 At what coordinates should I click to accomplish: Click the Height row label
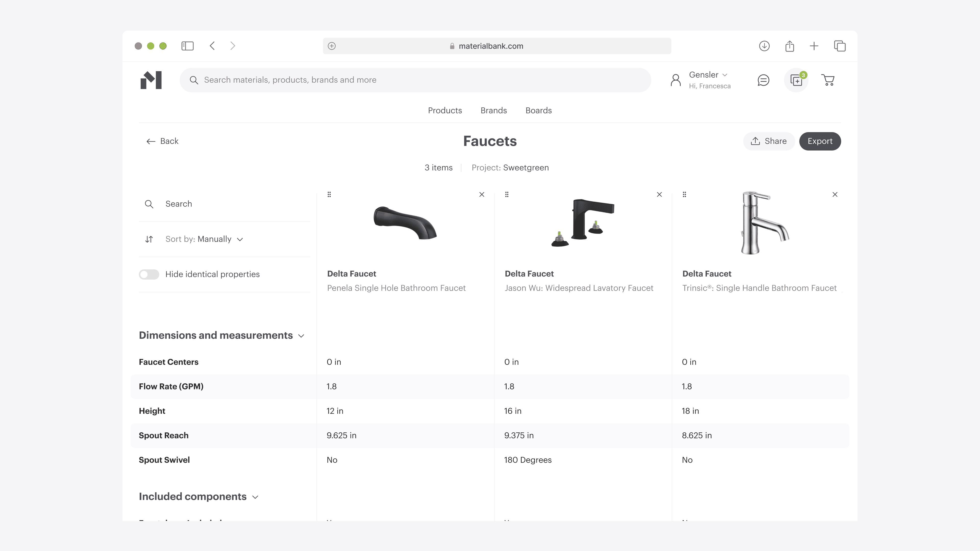(x=152, y=411)
